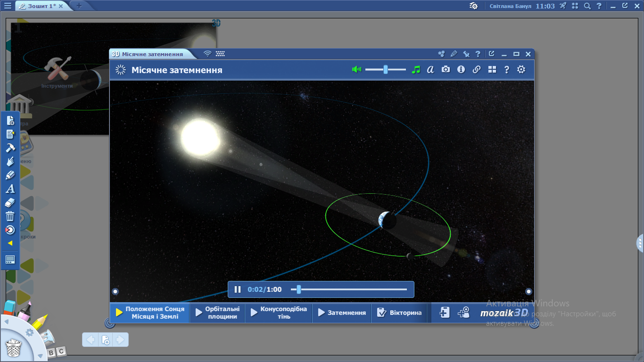This screenshot has height=362, width=644.
Task: Pick the paint bucket in the tool wheel
Action: [x=48, y=337]
